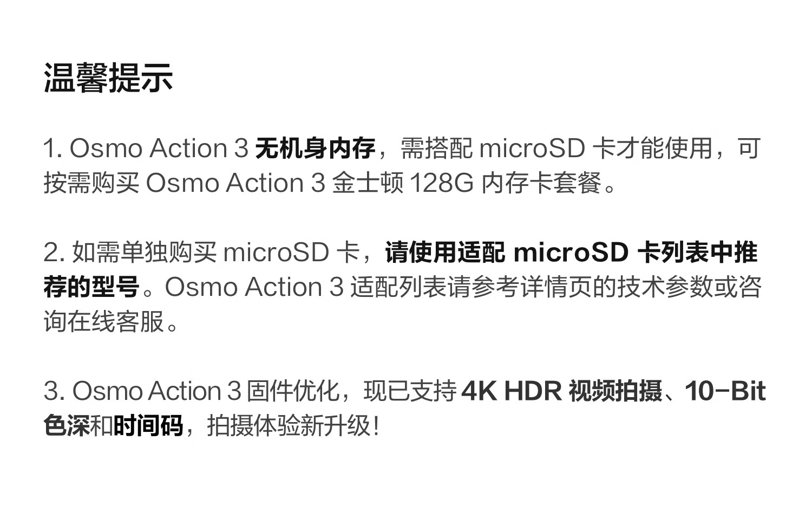Click the bold 请使用适配 text
This screenshot has width=812, height=505.
(x=445, y=252)
